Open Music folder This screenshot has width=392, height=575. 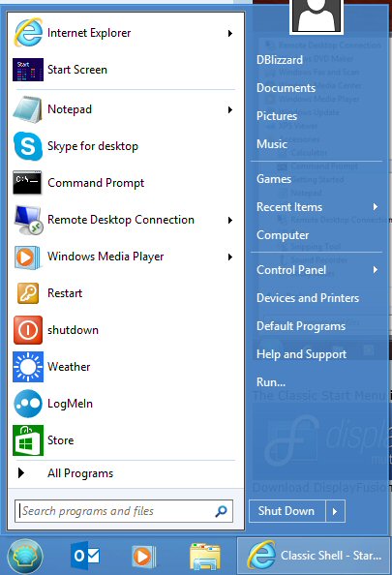272,143
